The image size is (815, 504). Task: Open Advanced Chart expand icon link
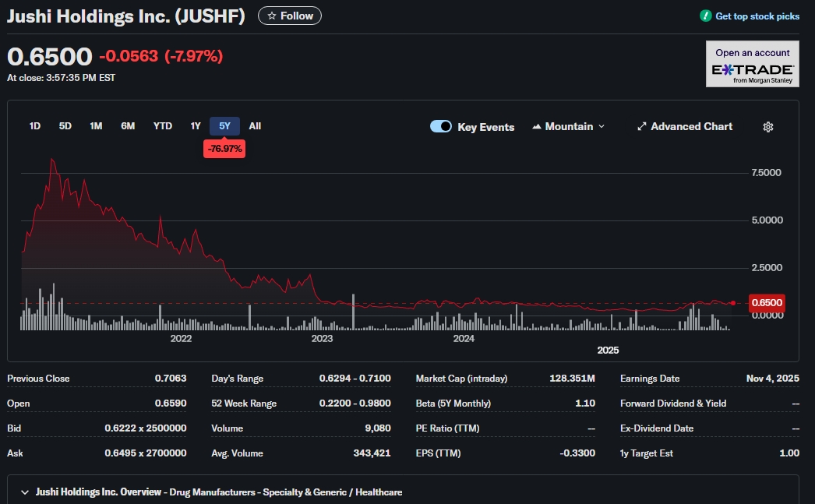(x=685, y=126)
